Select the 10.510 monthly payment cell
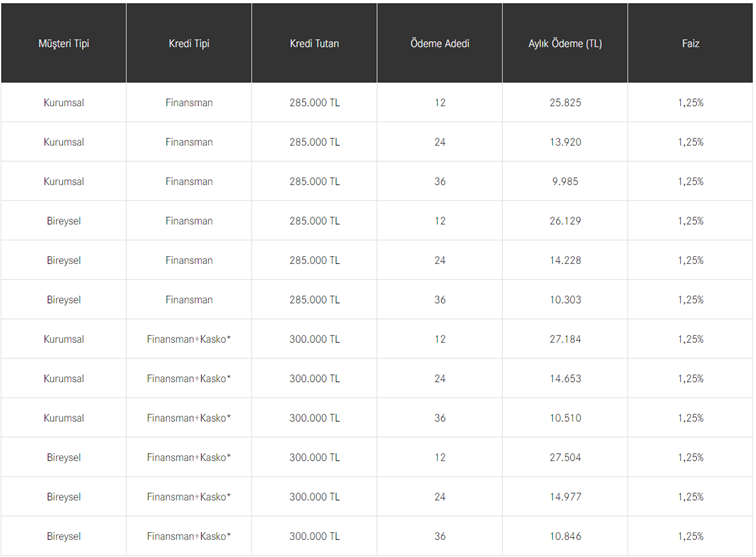This screenshot has width=756, height=557. (565, 418)
